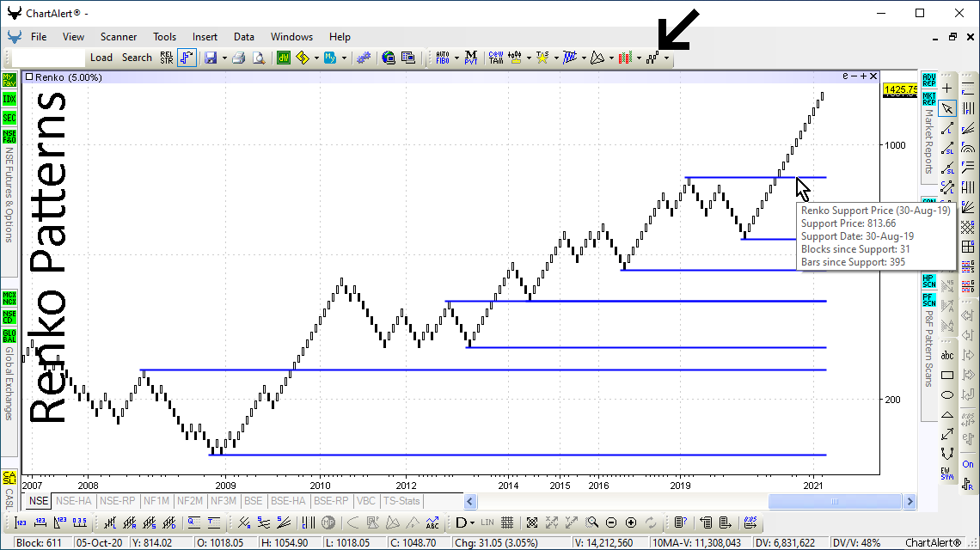Open the settings gears icon
The image size is (980, 550).
tap(364, 58)
